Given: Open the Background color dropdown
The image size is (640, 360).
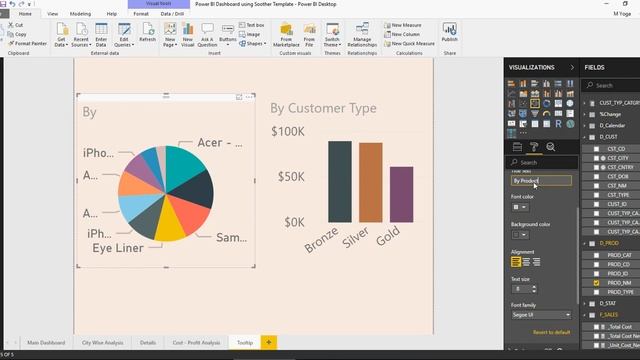Looking at the screenshot, I should [x=520, y=235].
